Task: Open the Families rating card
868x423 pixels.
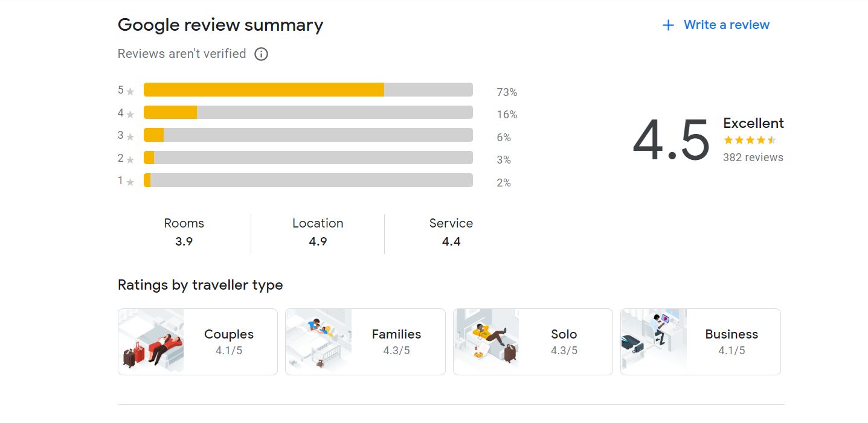Action: [x=365, y=342]
